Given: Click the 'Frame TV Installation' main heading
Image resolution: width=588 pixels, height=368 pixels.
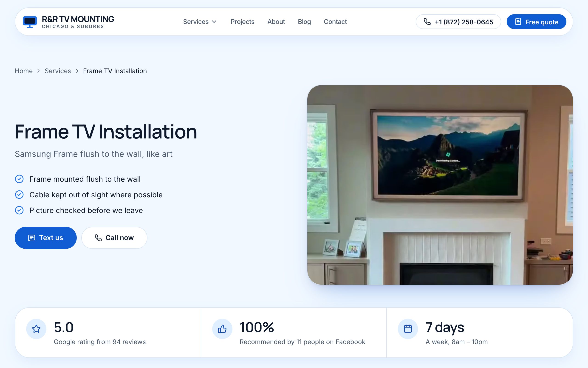Looking at the screenshot, I should click(106, 132).
